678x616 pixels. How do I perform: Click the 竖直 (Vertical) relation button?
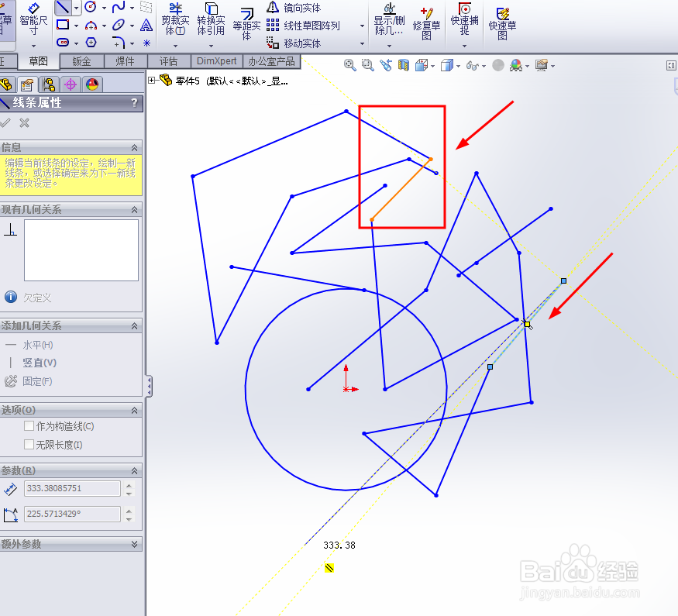click(31, 363)
